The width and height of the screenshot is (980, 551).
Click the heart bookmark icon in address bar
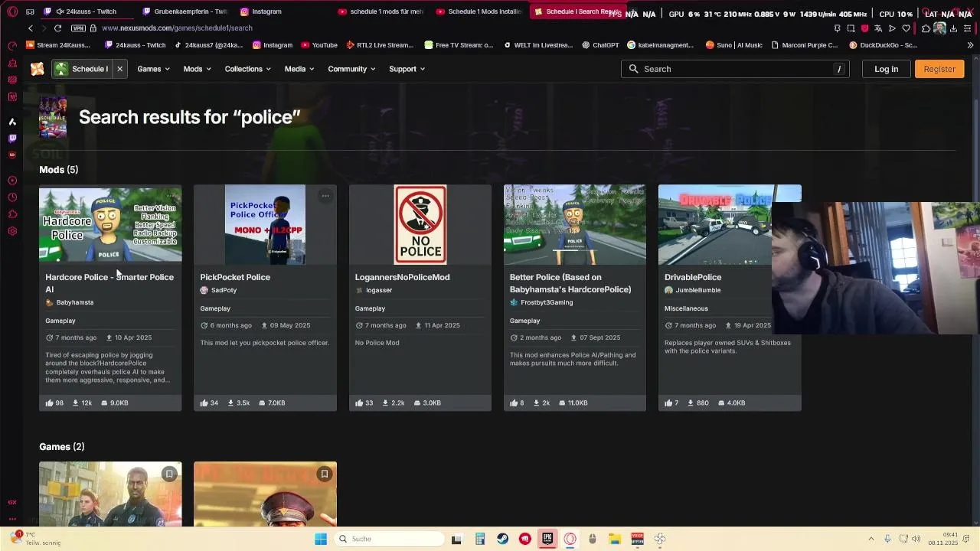pos(906,28)
